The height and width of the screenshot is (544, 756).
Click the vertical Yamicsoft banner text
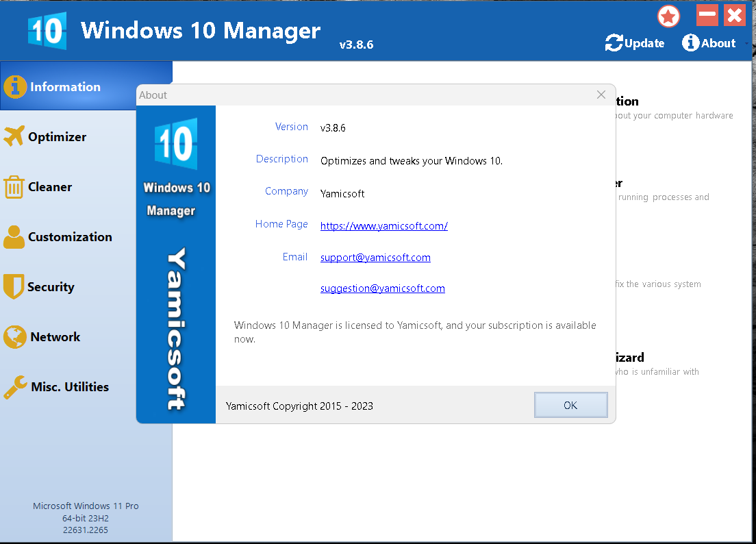177,329
